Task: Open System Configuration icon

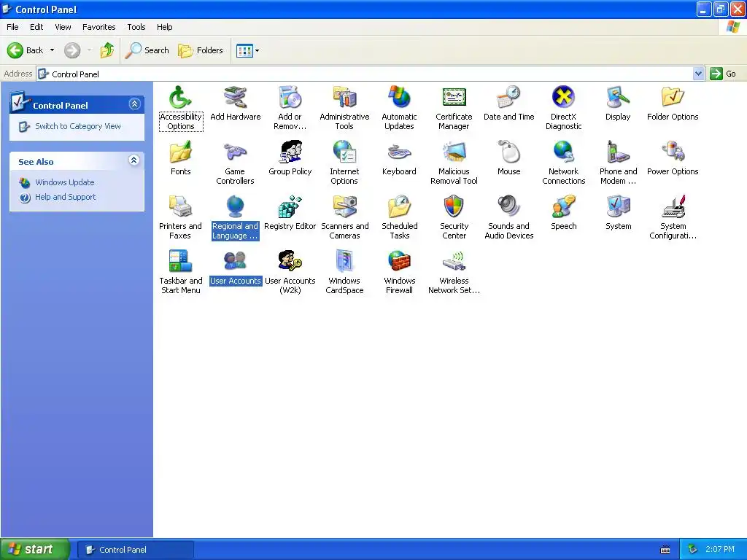Action: (x=673, y=207)
